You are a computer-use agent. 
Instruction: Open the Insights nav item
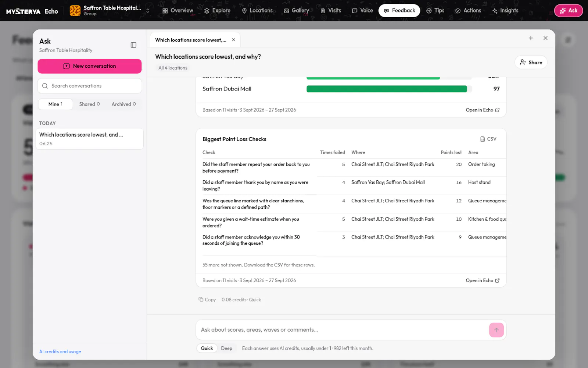pos(505,11)
